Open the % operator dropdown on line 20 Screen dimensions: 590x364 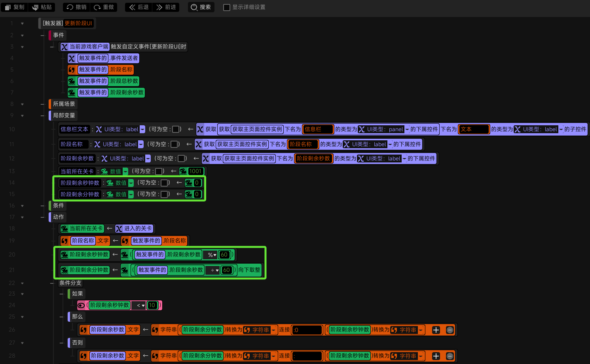tap(212, 255)
